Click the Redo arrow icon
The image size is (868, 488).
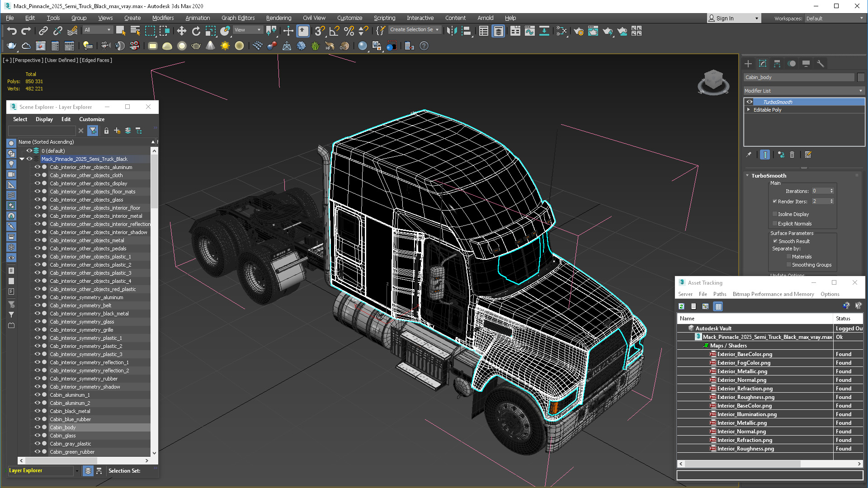coord(26,31)
